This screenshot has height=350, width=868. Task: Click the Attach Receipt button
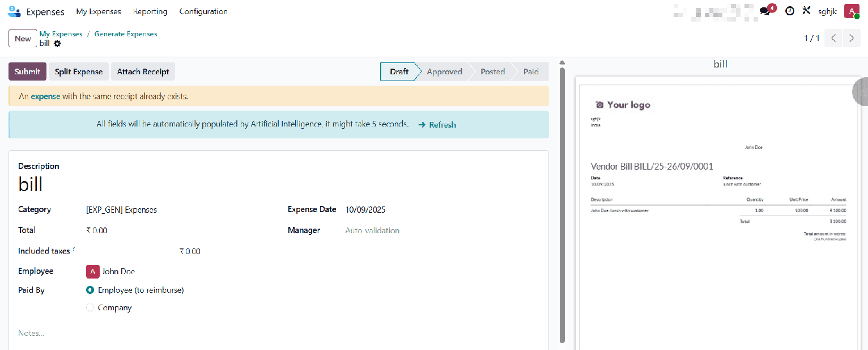point(143,71)
